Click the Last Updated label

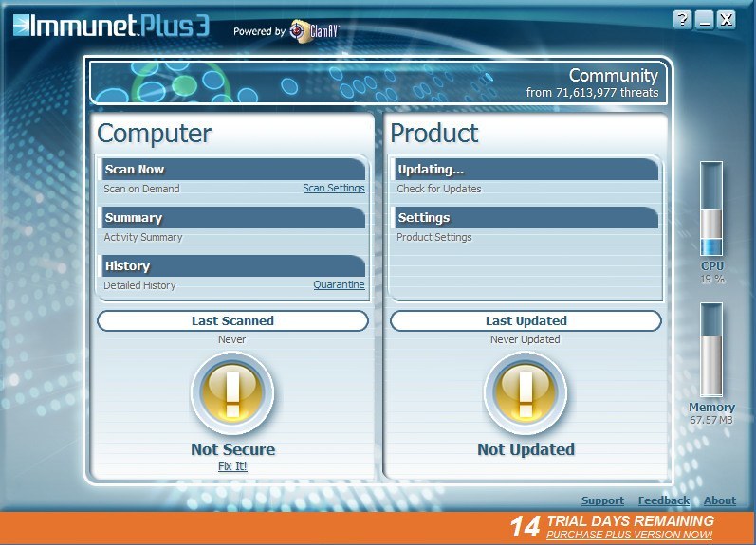click(526, 321)
